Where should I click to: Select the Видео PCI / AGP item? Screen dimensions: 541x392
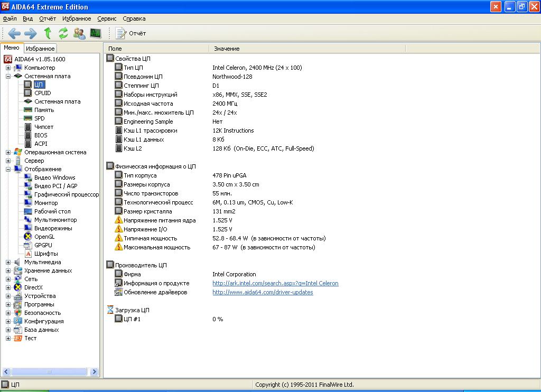coord(56,186)
